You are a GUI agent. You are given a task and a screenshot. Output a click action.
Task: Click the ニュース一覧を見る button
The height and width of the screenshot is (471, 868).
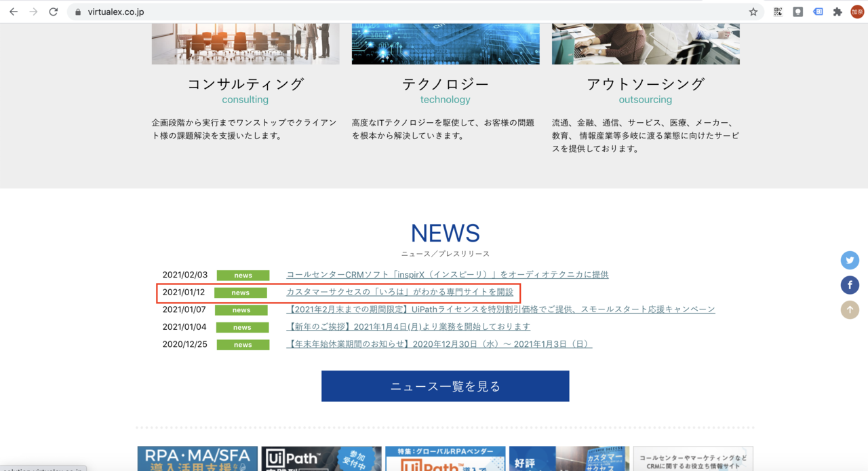coord(446,386)
